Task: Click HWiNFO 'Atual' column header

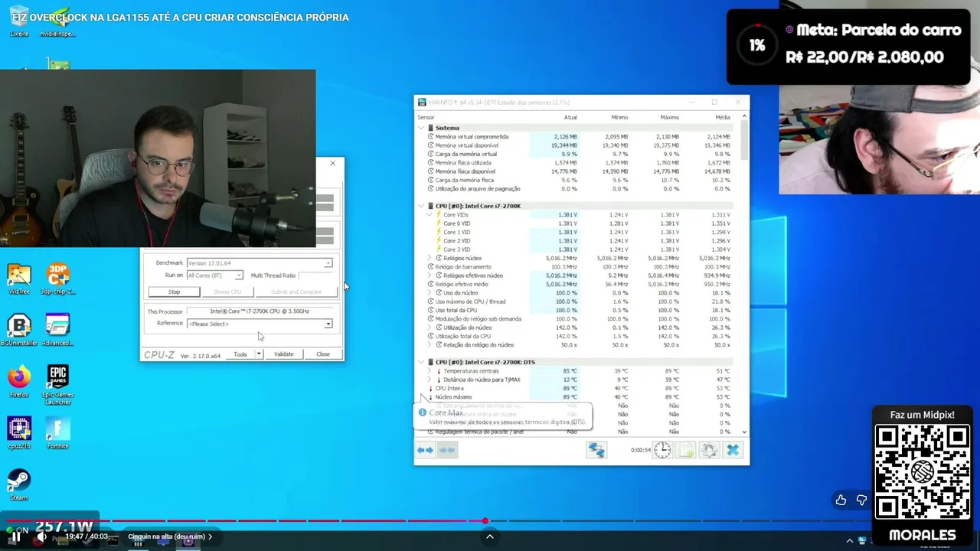Action: [570, 117]
